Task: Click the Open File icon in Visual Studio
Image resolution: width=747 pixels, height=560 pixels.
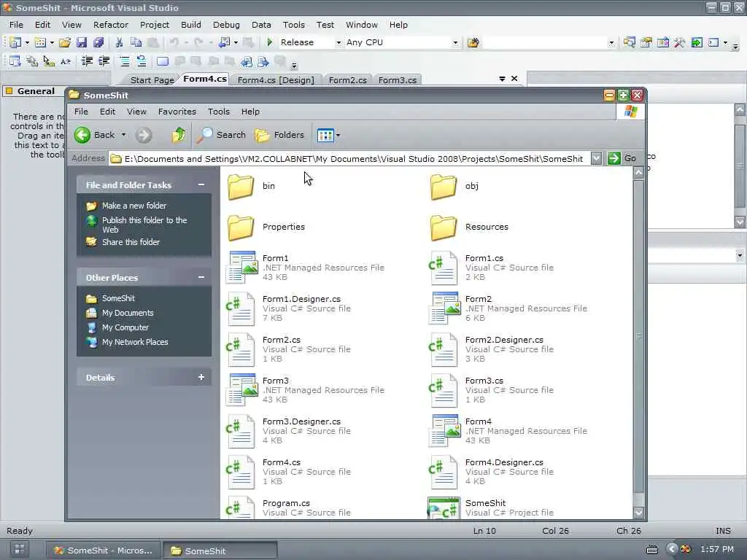Action: pyautogui.click(x=65, y=42)
